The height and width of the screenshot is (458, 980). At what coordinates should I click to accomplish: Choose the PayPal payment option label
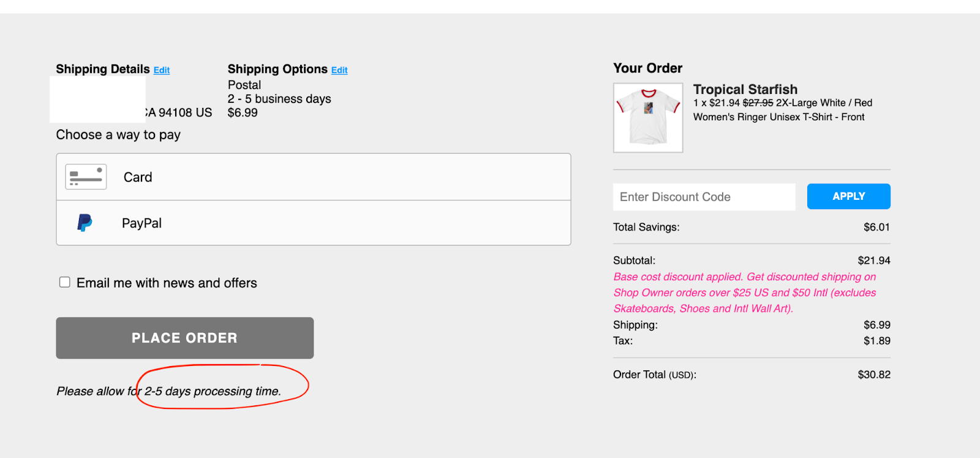click(x=141, y=223)
